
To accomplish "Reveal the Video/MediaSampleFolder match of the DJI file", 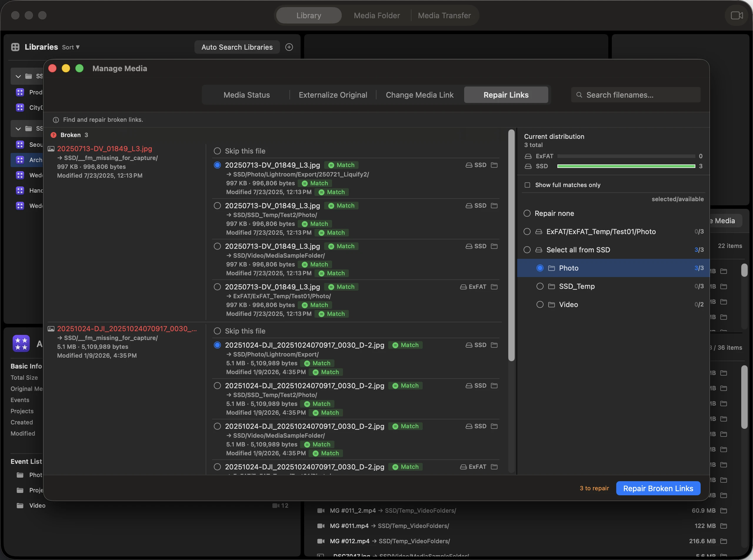I will [494, 426].
